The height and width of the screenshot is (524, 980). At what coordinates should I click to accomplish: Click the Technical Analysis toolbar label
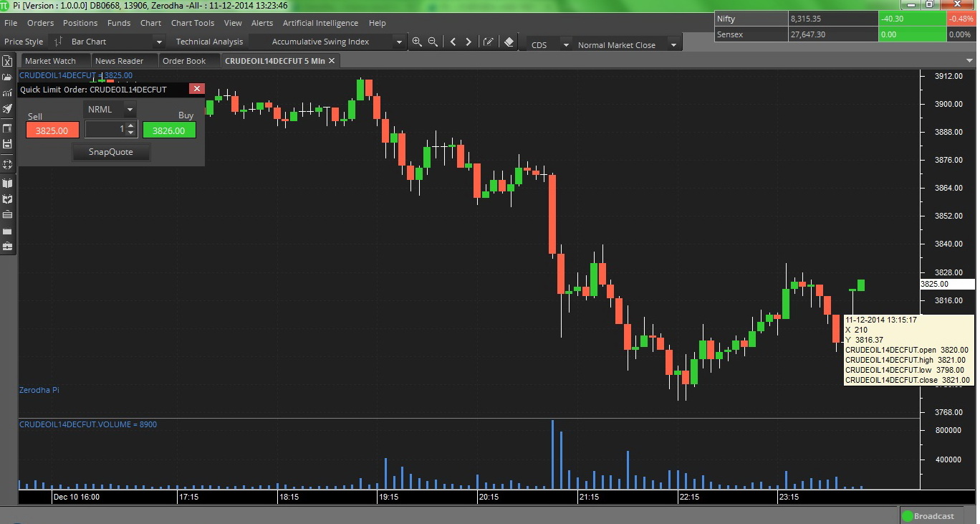click(209, 42)
